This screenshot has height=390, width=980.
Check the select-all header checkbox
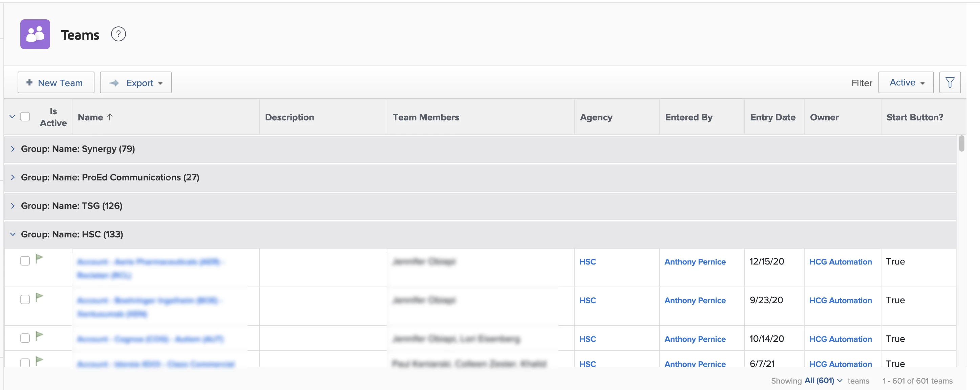pos(25,117)
